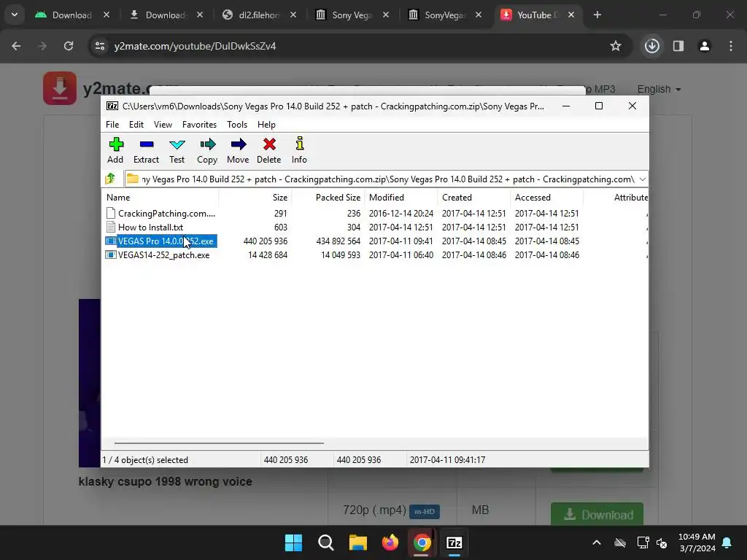Open the Chrome three-dot menu
This screenshot has width=747, height=560.
pyautogui.click(x=731, y=46)
